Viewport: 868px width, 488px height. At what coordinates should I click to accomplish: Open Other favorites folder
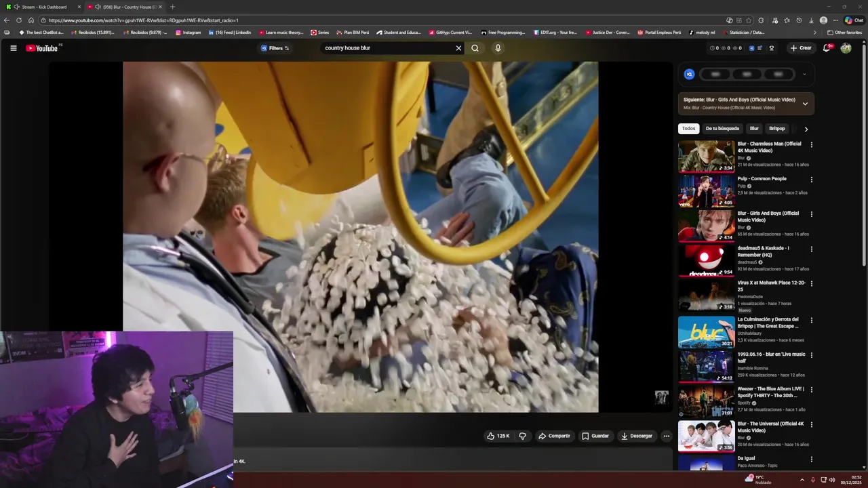pyautogui.click(x=844, y=33)
